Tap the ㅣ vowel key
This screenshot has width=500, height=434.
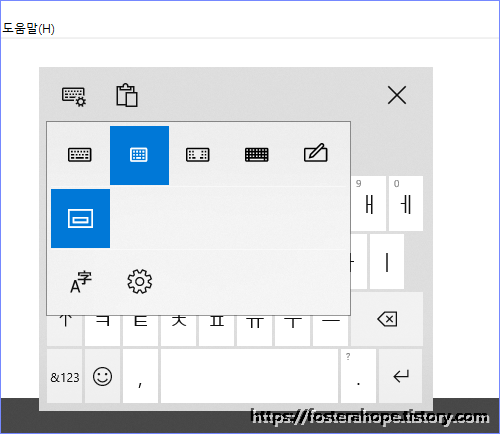(x=387, y=262)
